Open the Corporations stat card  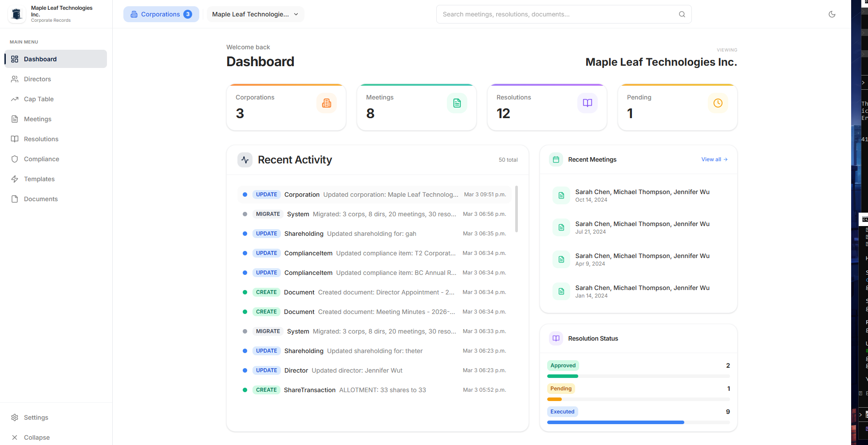click(x=286, y=107)
